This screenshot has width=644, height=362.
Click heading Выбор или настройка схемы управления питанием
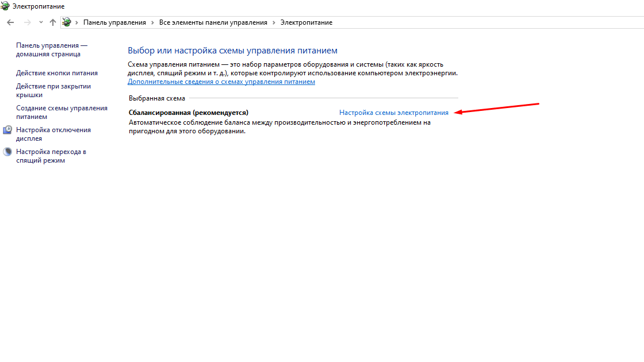[x=232, y=51]
